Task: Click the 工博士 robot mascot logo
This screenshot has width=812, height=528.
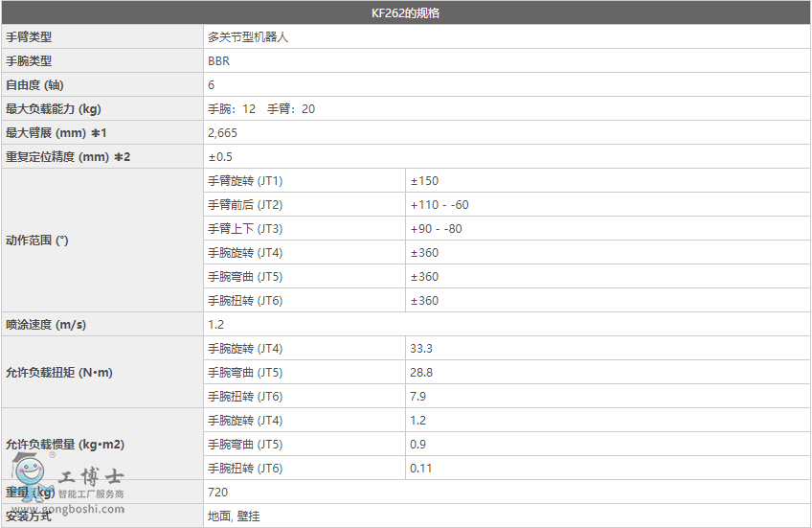Action: coord(31,476)
